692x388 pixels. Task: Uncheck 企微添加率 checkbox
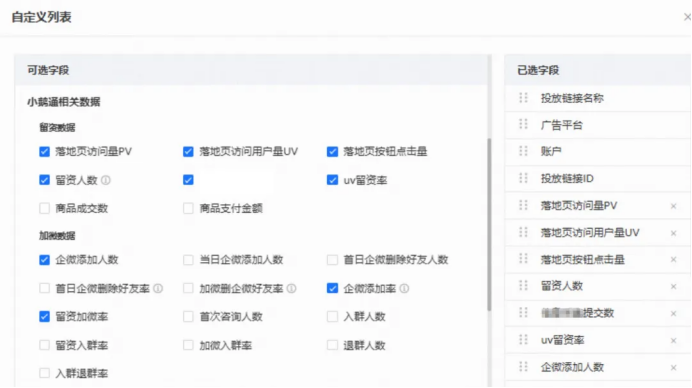pos(332,288)
